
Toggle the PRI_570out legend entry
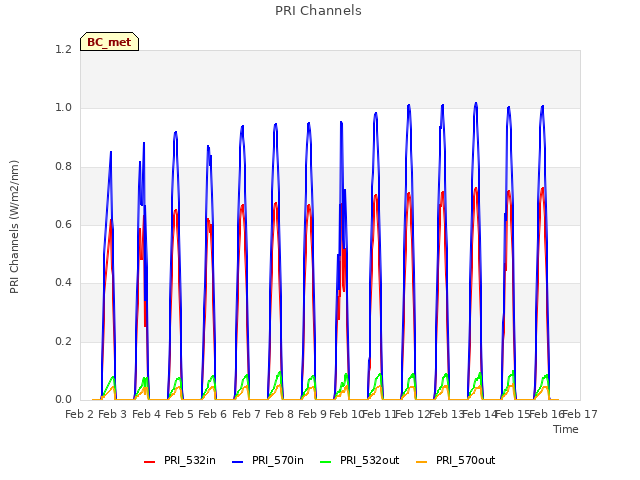(x=456, y=460)
